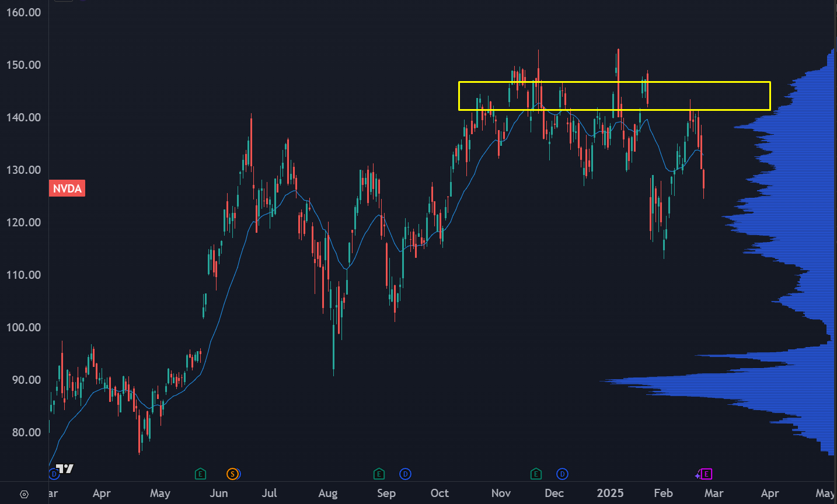The height and width of the screenshot is (504, 837).
Task: Open earnings E marker before Sep
Action: (x=379, y=474)
